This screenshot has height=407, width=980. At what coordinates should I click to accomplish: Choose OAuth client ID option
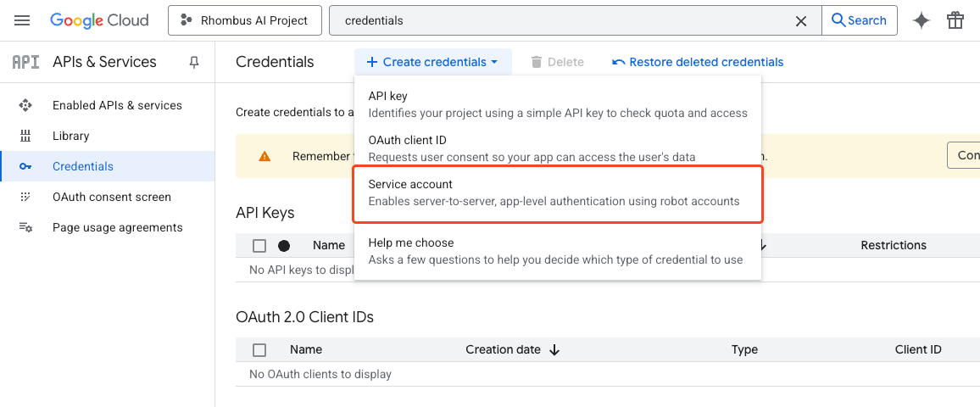(558, 148)
